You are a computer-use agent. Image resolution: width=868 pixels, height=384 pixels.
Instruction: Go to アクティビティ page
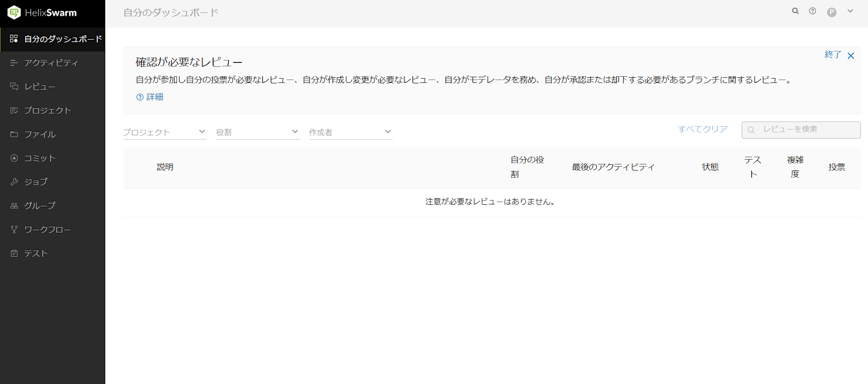(x=53, y=63)
